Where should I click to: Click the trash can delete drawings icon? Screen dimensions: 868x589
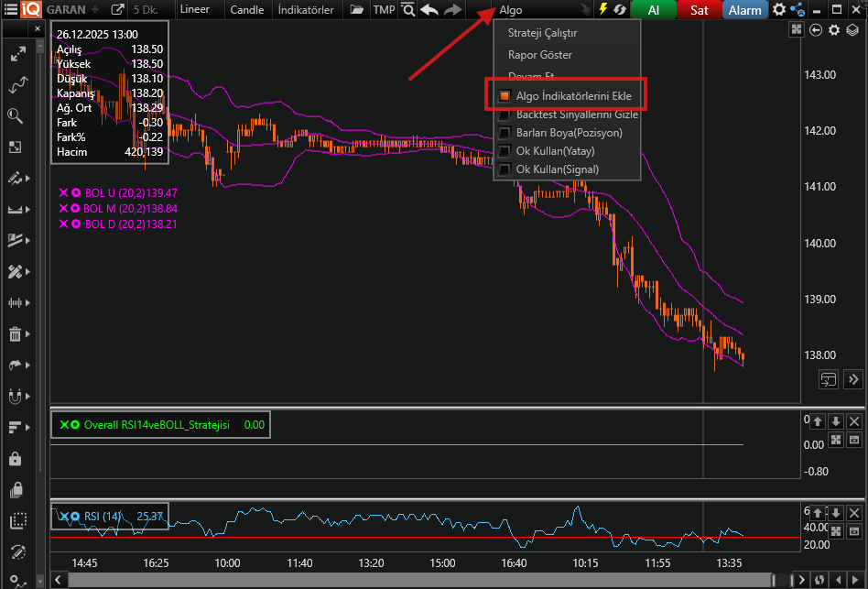coord(16,334)
